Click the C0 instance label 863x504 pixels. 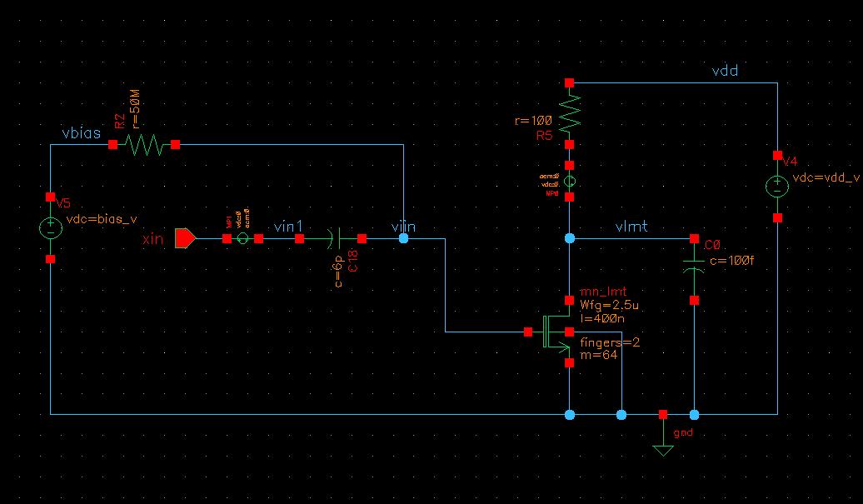(x=712, y=245)
